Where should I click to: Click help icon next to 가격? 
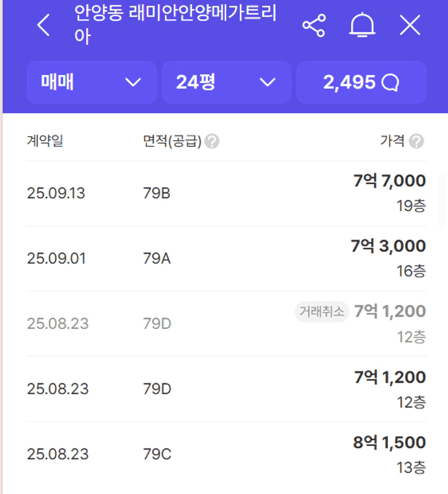(416, 141)
